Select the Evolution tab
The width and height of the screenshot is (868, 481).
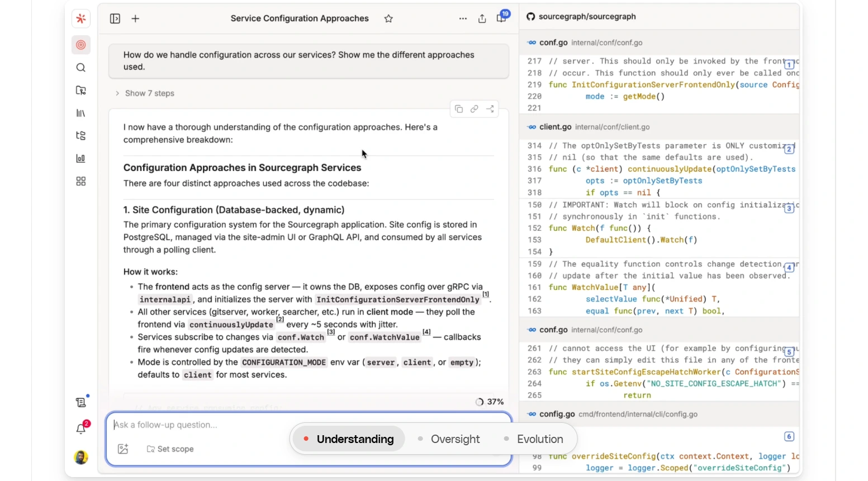click(x=534, y=439)
